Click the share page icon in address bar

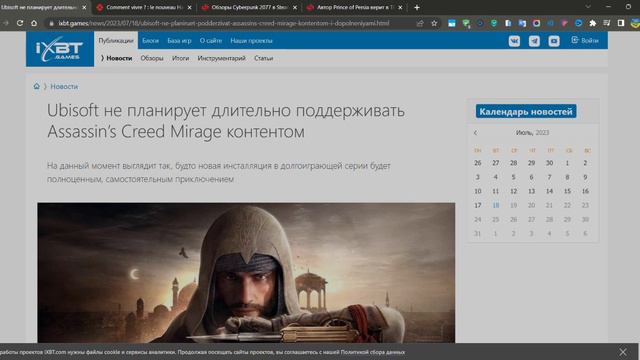point(420,23)
